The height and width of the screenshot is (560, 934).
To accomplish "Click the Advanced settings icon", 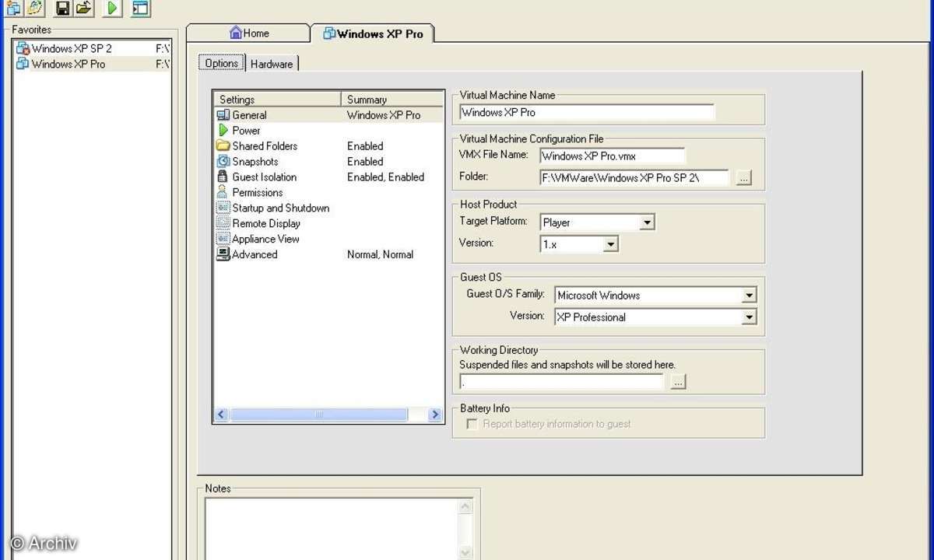I will 223,254.
